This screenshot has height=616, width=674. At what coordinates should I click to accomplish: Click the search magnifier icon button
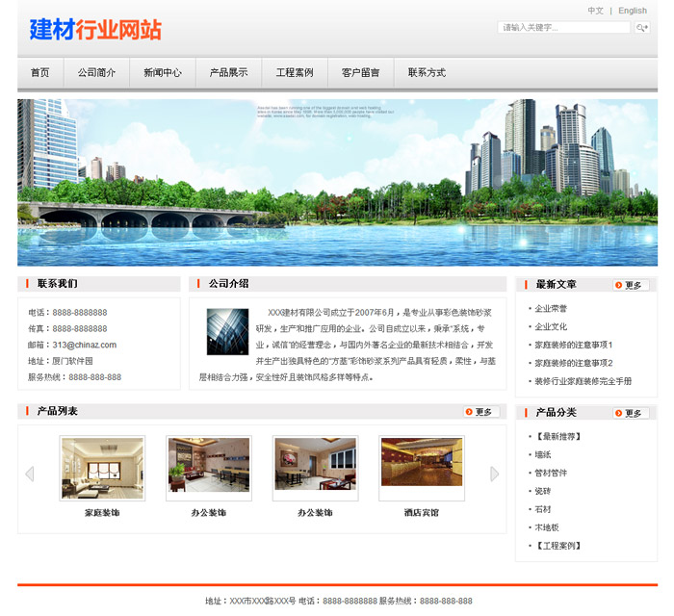pyautogui.click(x=642, y=28)
